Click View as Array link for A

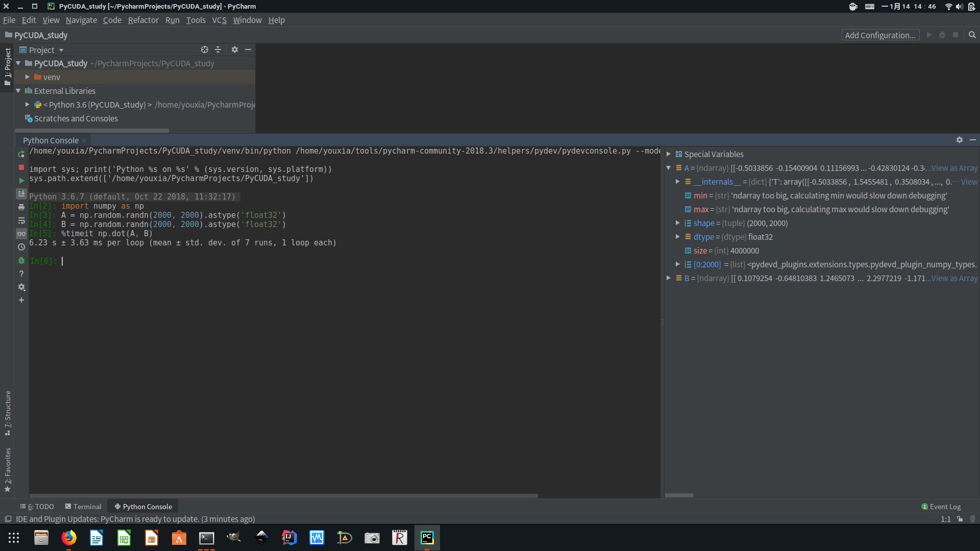[x=954, y=168]
